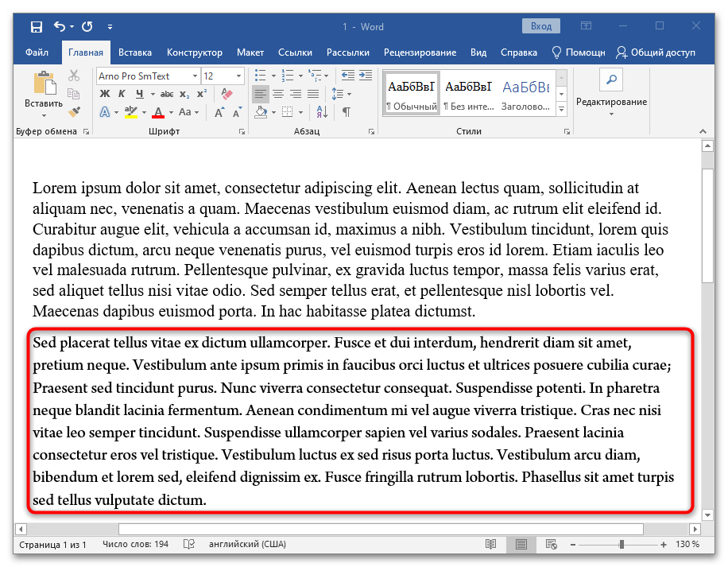728x567 pixels.
Task: Save the document with the floppy icon
Action: pyautogui.click(x=37, y=26)
